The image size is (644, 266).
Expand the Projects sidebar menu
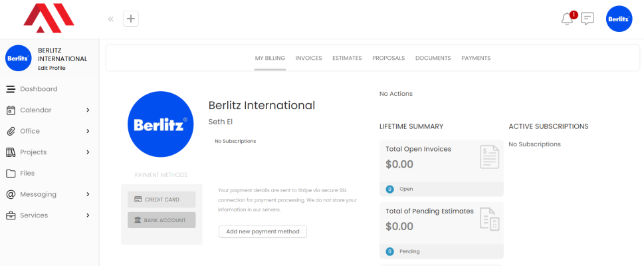88,152
